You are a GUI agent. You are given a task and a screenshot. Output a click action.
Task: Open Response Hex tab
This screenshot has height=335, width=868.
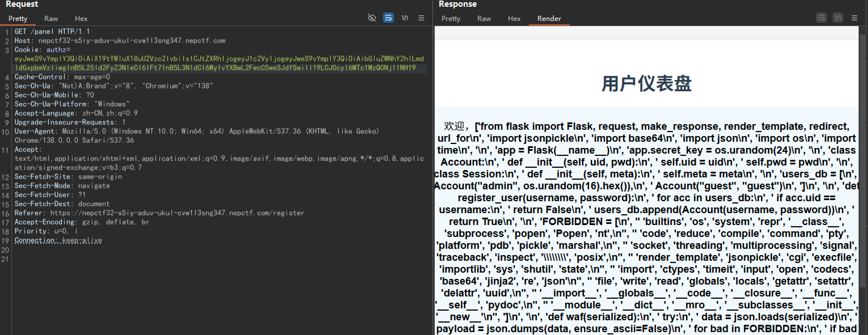point(514,18)
